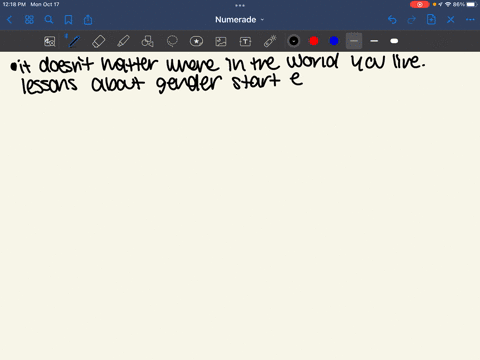Toggle the zoom window tool

pyautogui.click(x=50, y=41)
